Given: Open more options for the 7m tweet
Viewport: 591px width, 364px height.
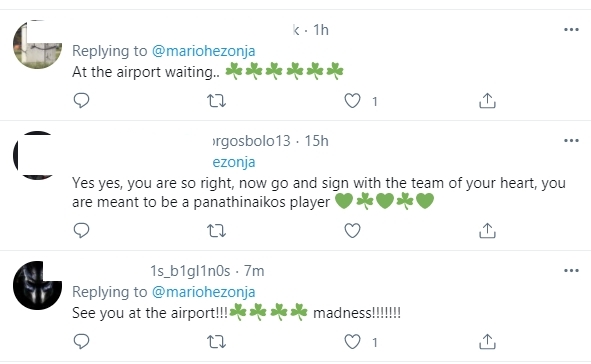Looking at the screenshot, I should [571, 271].
